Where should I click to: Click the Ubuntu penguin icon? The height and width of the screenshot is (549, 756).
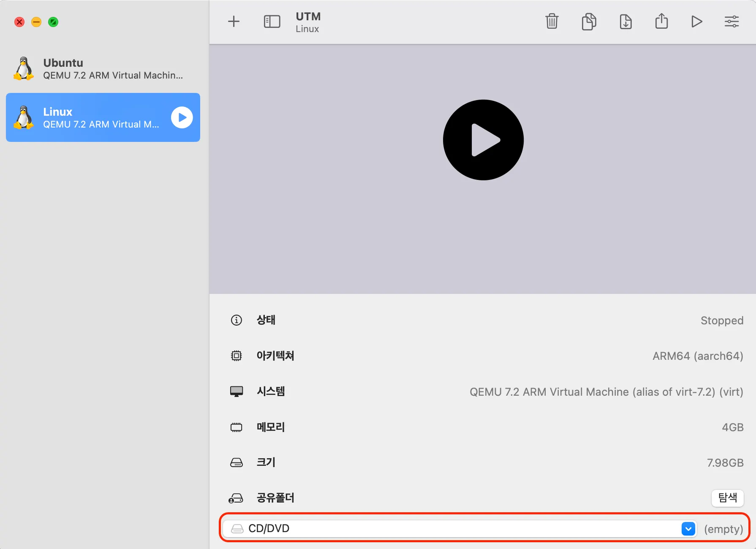click(24, 68)
